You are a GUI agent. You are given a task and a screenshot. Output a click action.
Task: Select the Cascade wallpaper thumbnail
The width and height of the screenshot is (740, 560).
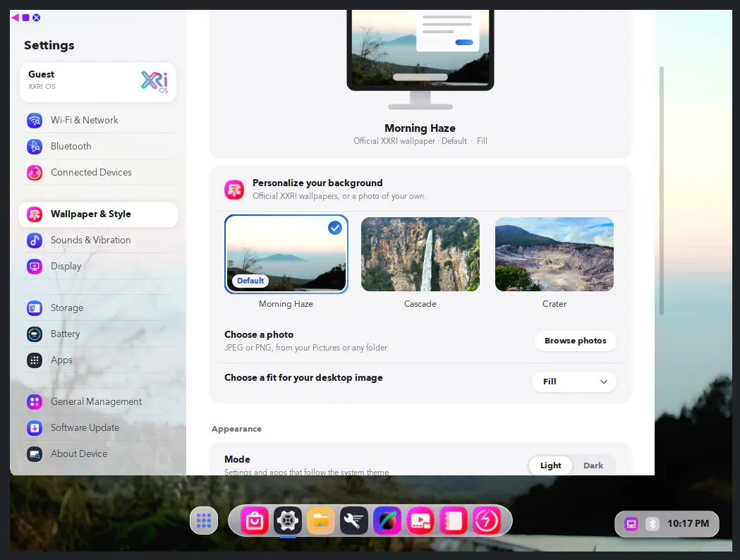pyautogui.click(x=420, y=255)
